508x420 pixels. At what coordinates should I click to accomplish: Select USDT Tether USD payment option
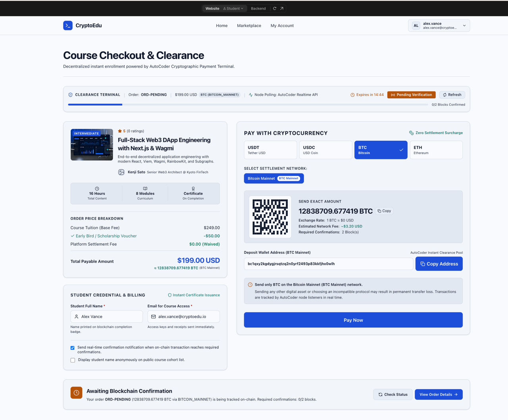(x=270, y=150)
